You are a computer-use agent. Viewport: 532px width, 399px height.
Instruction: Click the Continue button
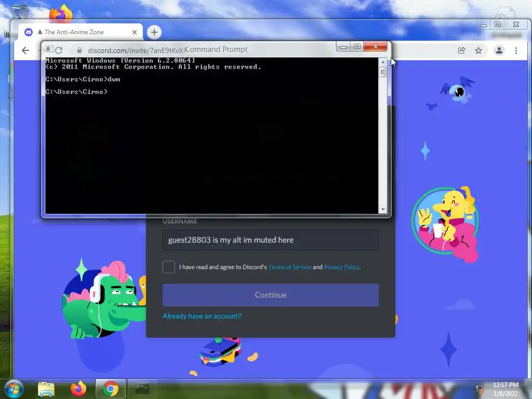pyautogui.click(x=270, y=295)
